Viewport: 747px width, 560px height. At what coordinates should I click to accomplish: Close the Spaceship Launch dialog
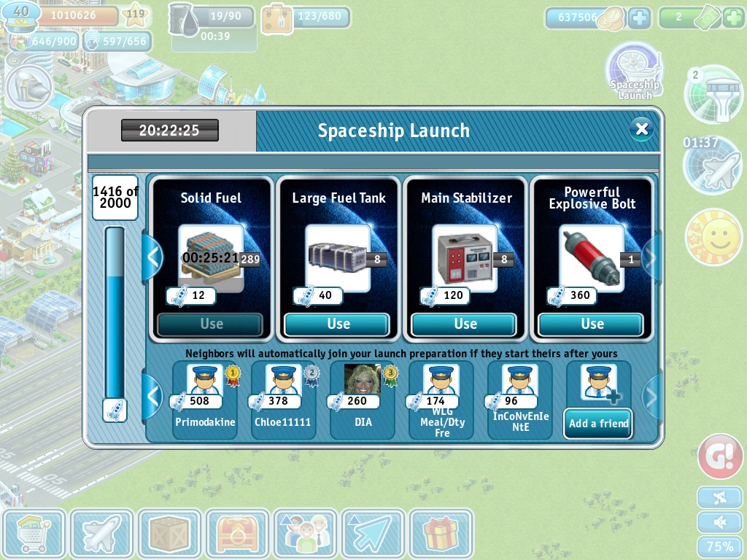click(x=642, y=129)
